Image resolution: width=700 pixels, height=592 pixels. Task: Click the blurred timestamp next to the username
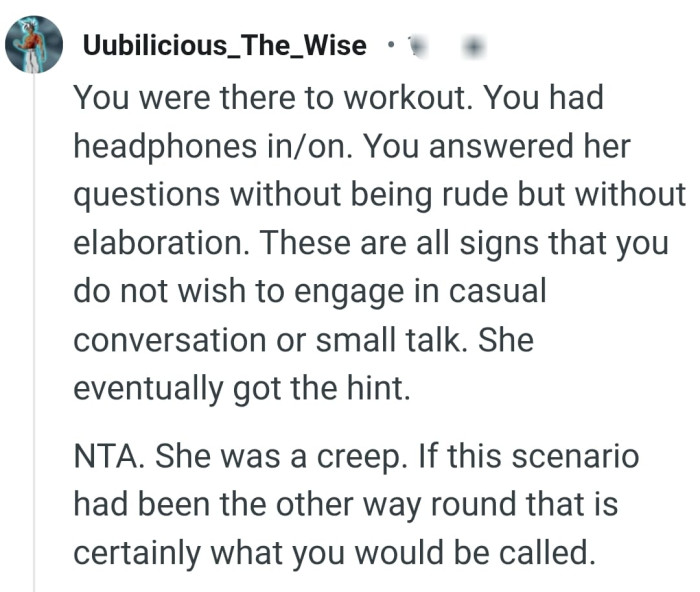[x=418, y=46]
